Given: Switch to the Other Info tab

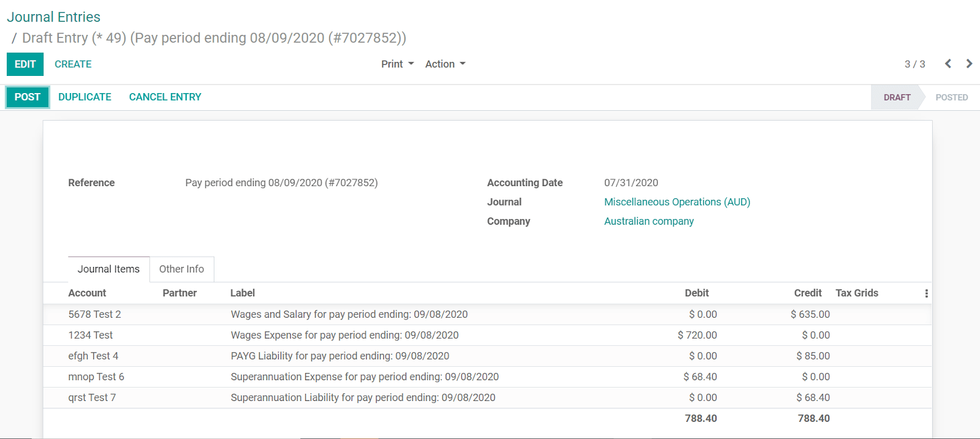Looking at the screenshot, I should pyautogui.click(x=181, y=269).
